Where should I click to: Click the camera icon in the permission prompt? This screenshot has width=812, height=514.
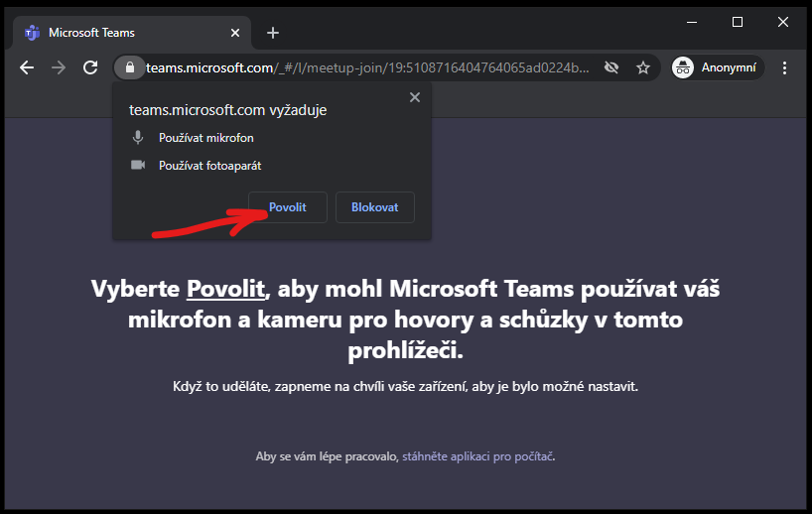pos(138,165)
